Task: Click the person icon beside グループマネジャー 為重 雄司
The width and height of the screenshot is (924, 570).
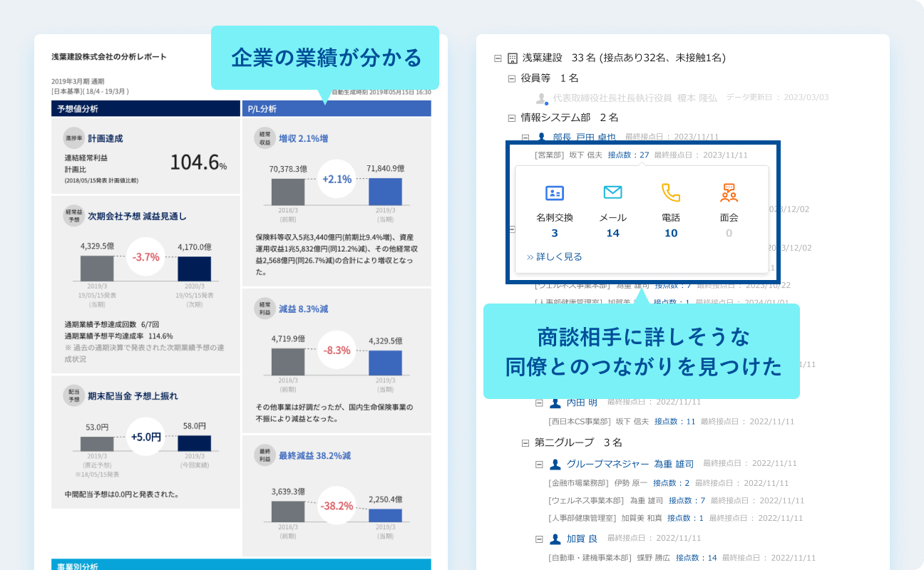Action: (555, 465)
